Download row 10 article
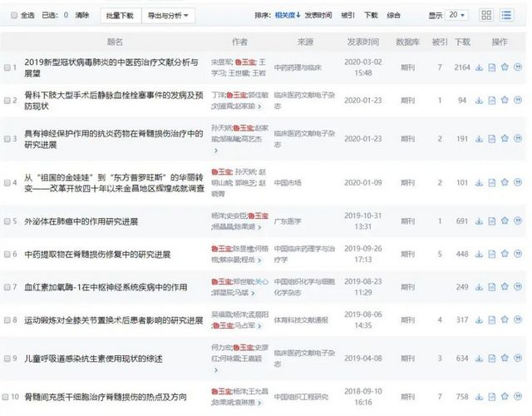 tap(479, 397)
